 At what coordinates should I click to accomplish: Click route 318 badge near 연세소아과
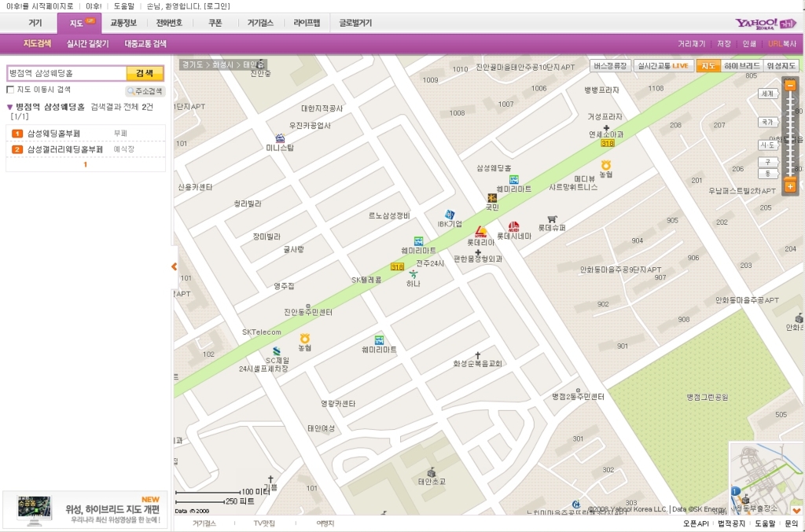point(608,143)
